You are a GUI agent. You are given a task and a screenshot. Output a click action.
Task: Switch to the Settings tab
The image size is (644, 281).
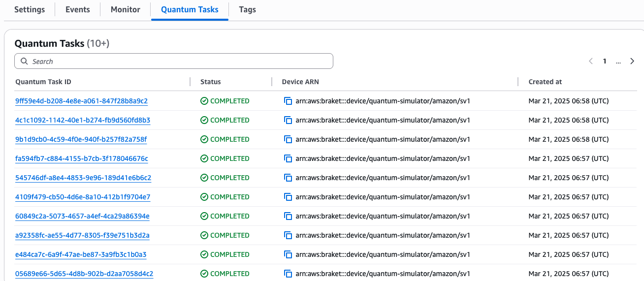[x=30, y=9]
